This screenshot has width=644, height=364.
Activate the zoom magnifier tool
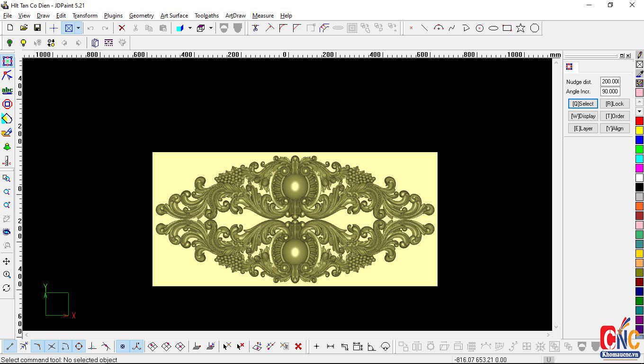[x=8, y=275]
